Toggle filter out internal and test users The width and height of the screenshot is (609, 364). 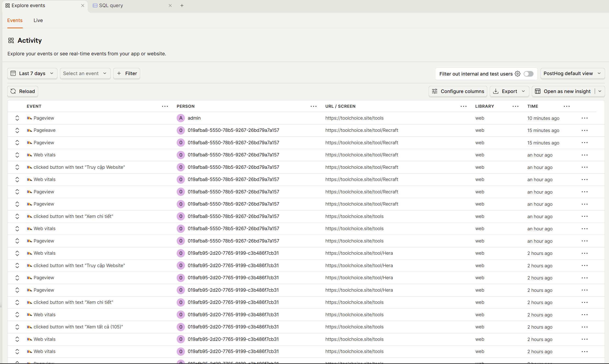pos(528,73)
